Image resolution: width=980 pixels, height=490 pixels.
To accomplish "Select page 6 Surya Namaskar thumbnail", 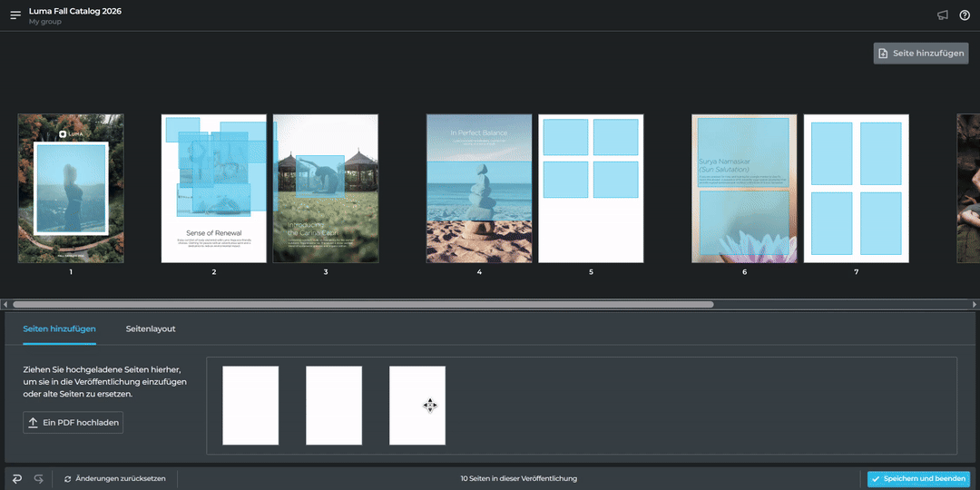I will pyautogui.click(x=744, y=188).
